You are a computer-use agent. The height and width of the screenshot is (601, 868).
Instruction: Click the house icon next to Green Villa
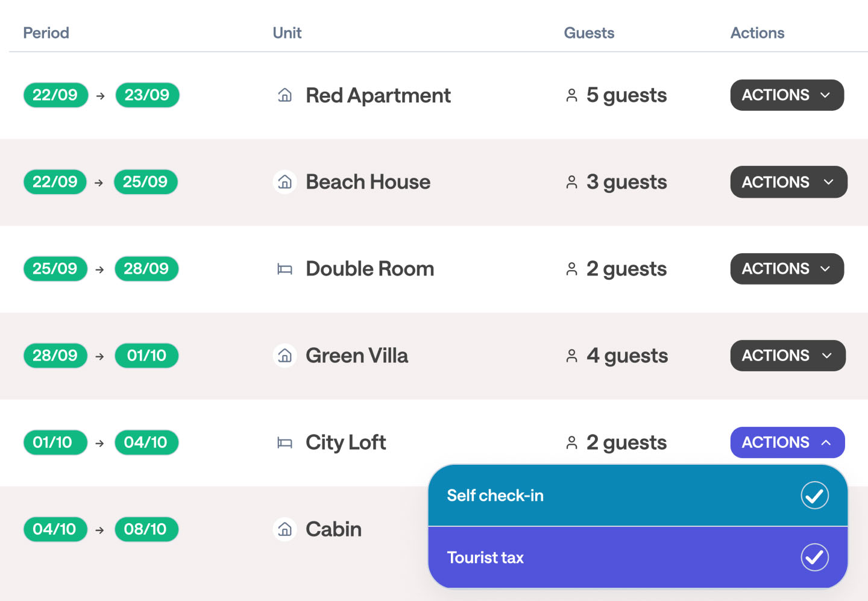285,356
